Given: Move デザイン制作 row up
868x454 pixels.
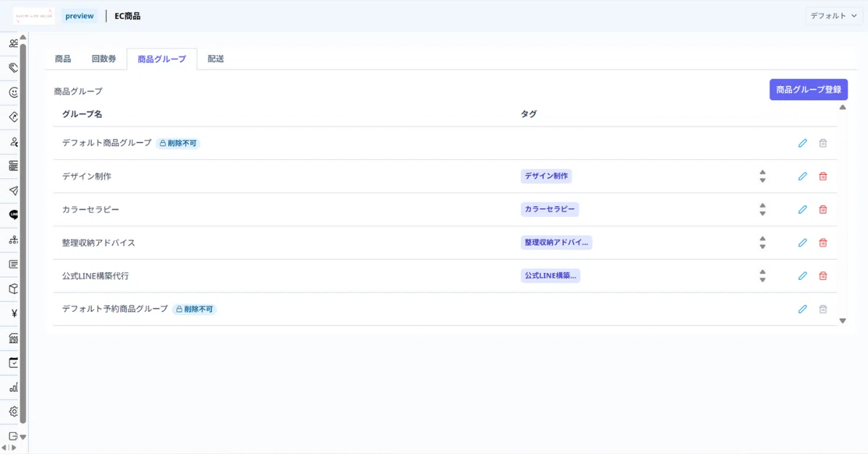Looking at the screenshot, I should pyautogui.click(x=762, y=172).
